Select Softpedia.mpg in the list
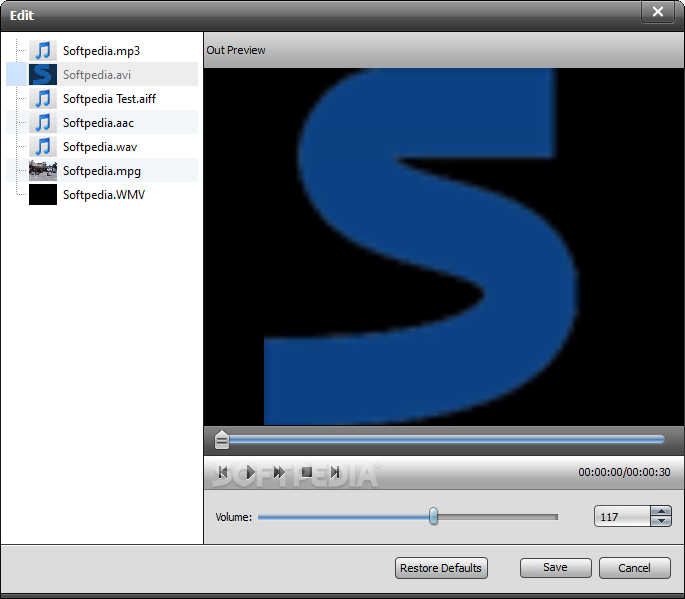 [x=102, y=171]
